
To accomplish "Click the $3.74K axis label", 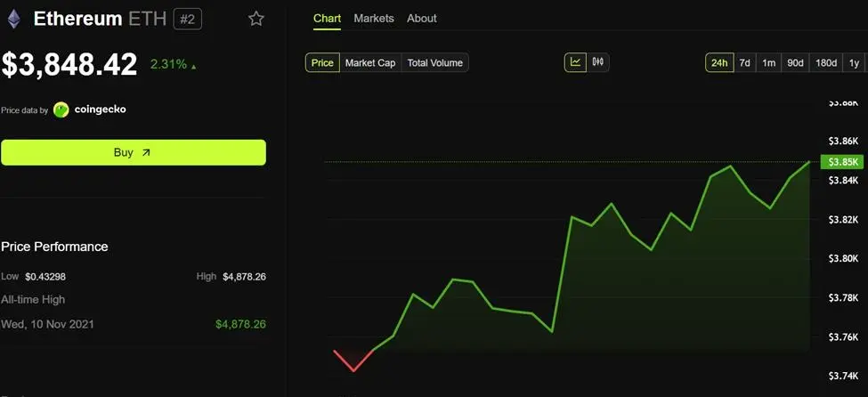I will point(843,376).
